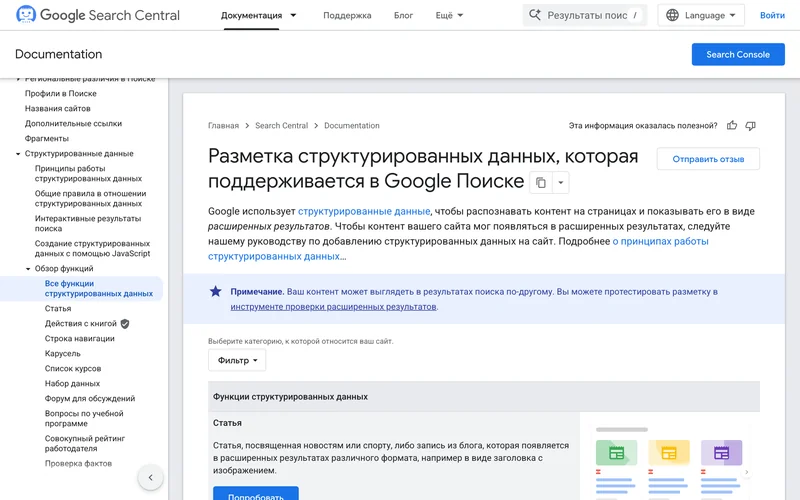The height and width of the screenshot is (500, 800).
Task: Open Список курсов sidebar item
Action: pos(73,368)
